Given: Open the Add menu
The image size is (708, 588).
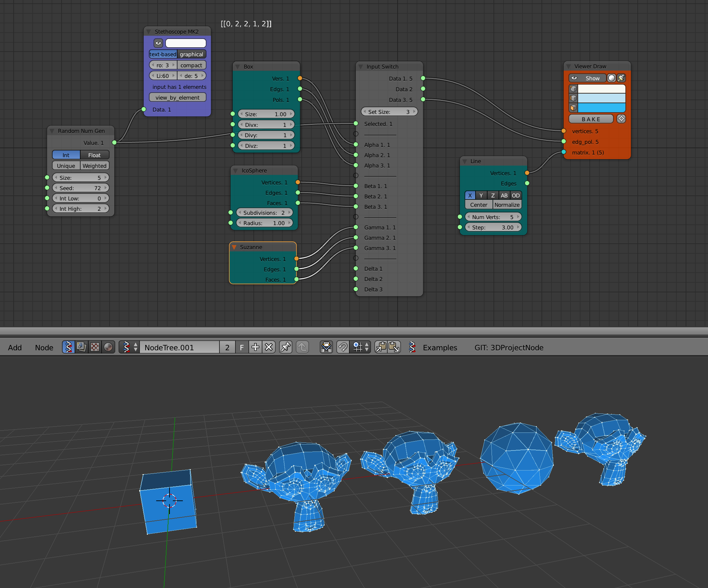Looking at the screenshot, I should click(15, 347).
